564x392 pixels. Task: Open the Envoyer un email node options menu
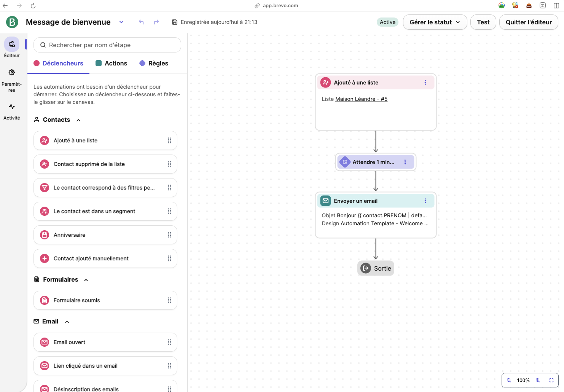pyautogui.click(x=425, y=201)
